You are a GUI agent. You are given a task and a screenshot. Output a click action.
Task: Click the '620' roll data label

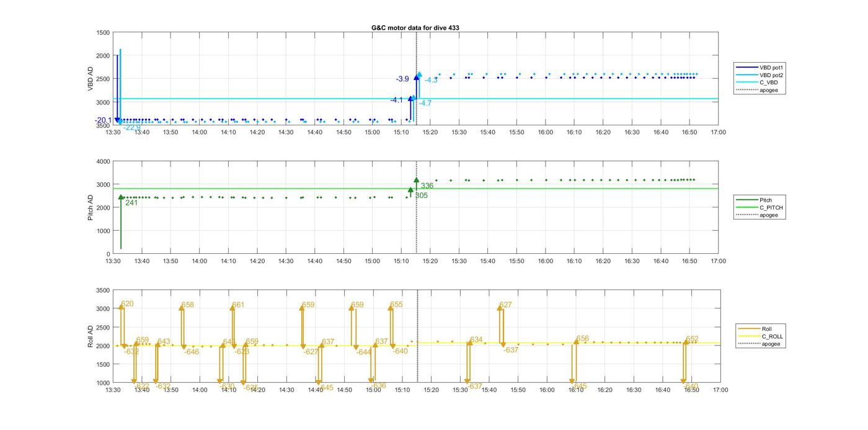(127, 304)
